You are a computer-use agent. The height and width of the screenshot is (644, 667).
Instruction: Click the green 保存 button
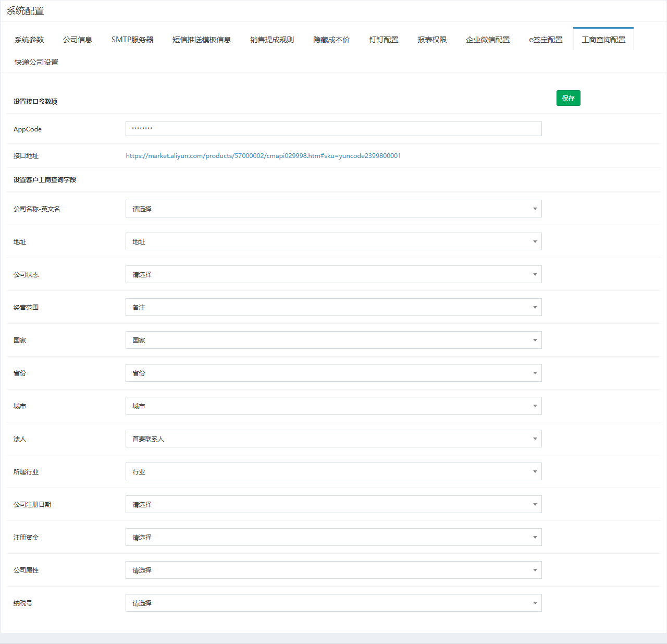[x=569, y=98]
